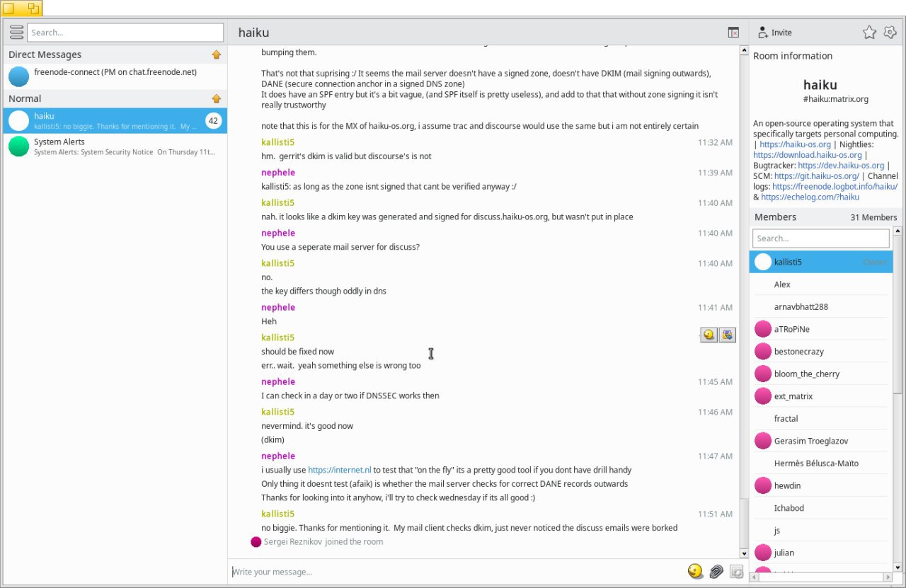
Task: Select member Ichabod
Action: [820, 508]
